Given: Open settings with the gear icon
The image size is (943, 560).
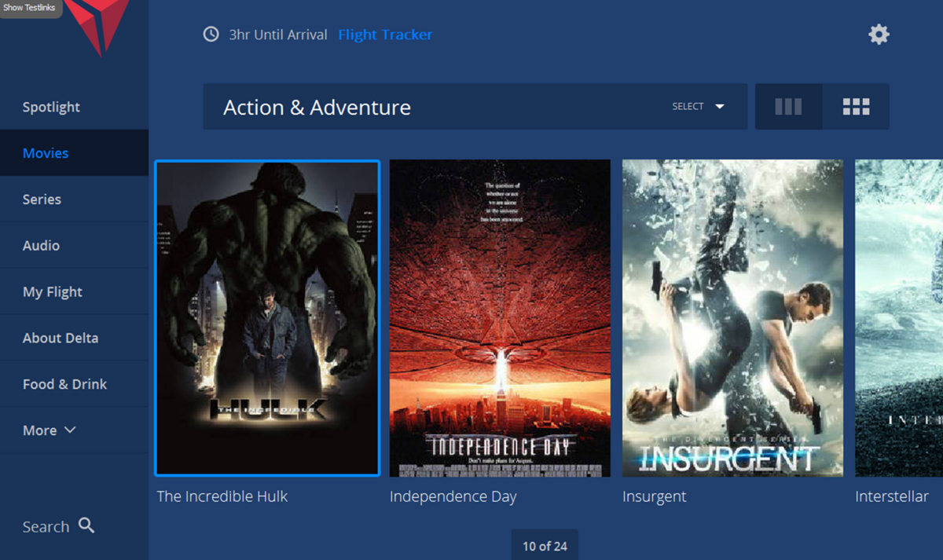Looking at the screenshot, I should point(879,35).
